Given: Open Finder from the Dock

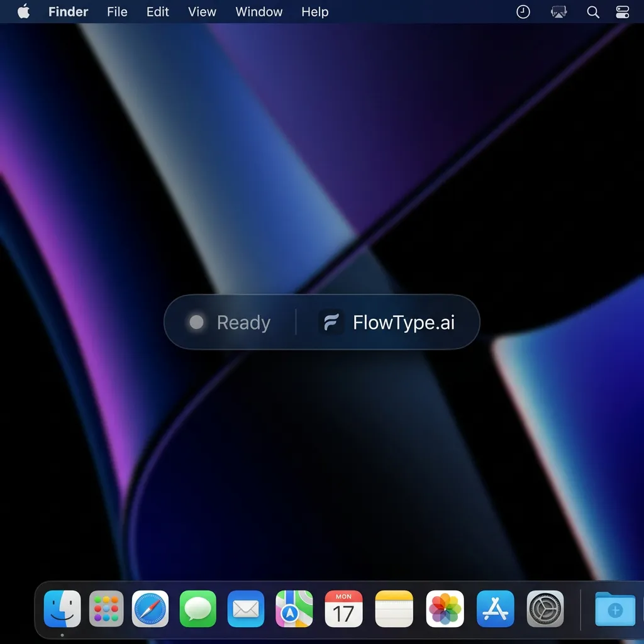Looking at the screenshot, I should (62, 609).
